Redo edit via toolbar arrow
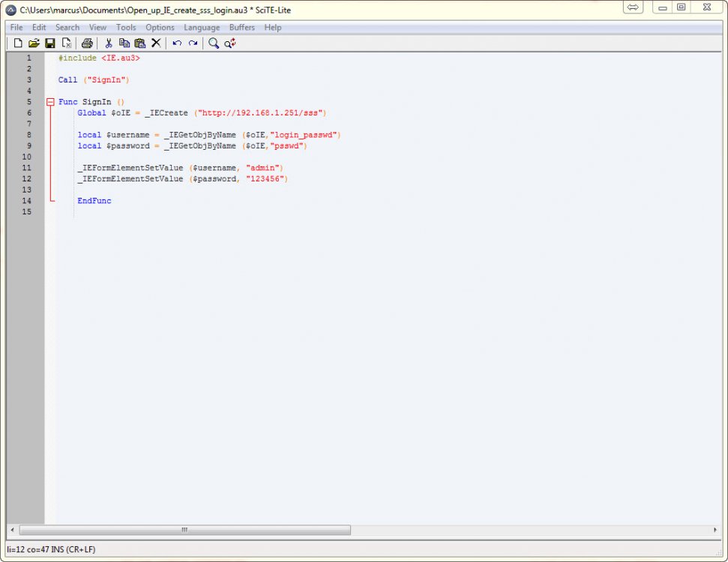Image resolution: width=728 pixels, height=562 pixels. [193, 43]
